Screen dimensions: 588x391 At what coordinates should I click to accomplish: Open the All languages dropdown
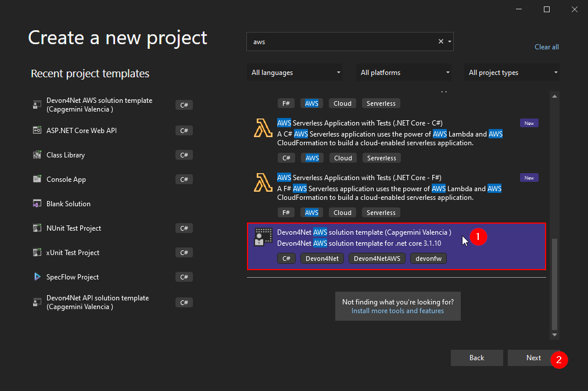point(295,72)
